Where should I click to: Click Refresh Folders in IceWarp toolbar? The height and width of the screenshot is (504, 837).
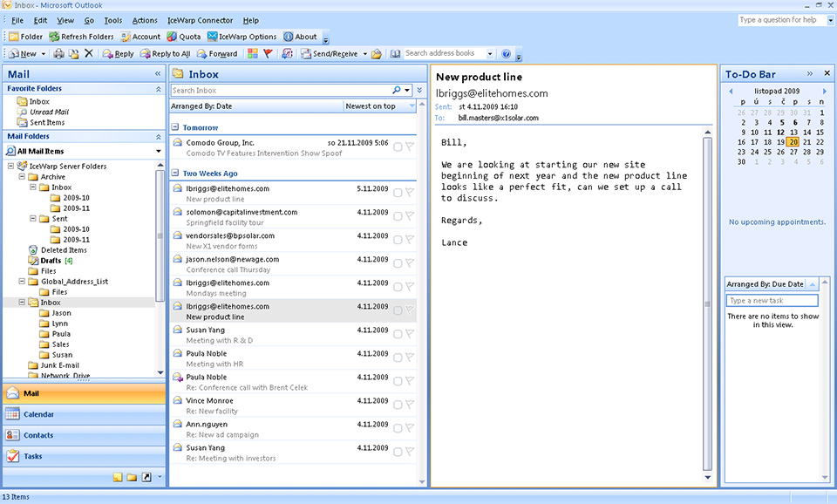pos(82,37)
